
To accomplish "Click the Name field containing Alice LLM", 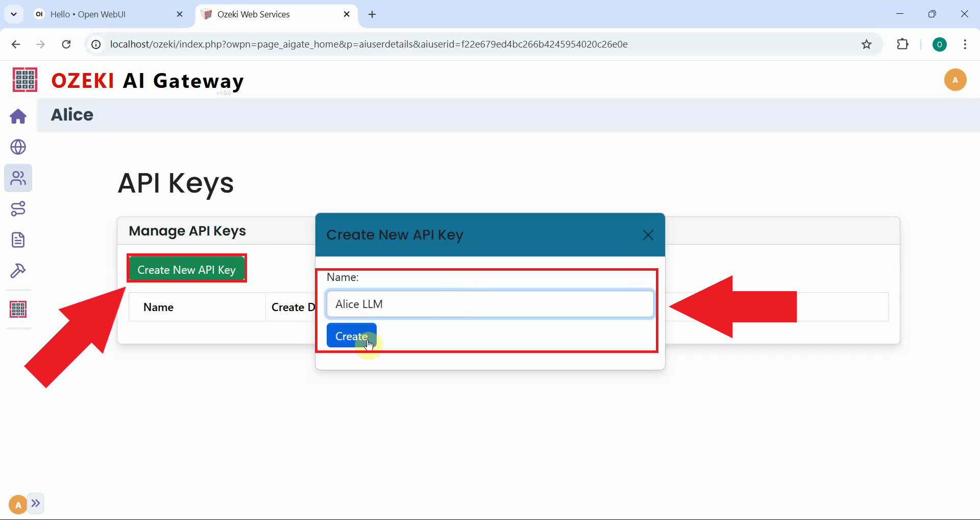I will click(x=489, y=304).
